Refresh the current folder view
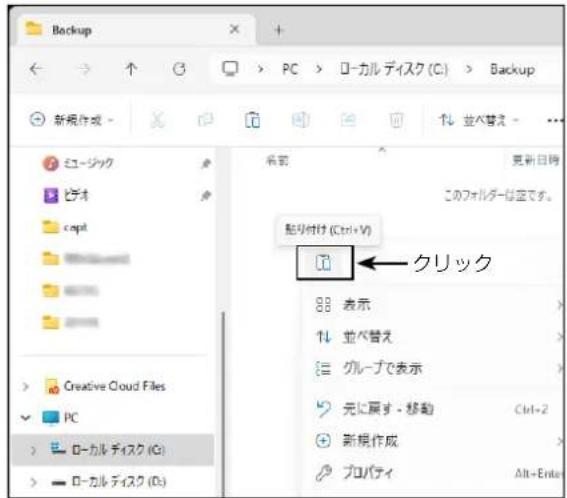 pyautogui.click(x=179, y=68)
